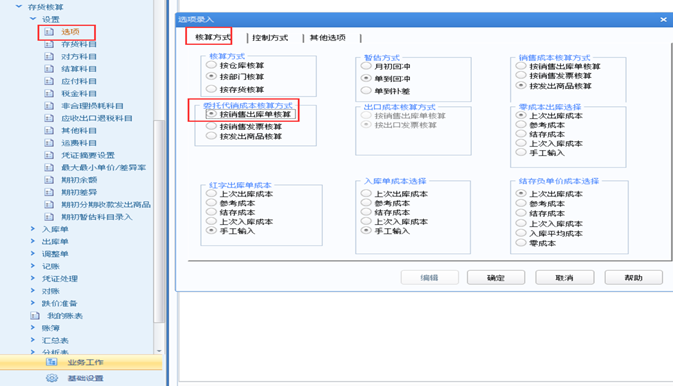Expand the 记账 node

coord(33,266)
